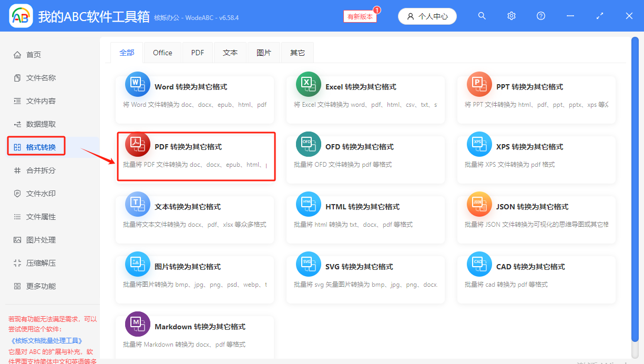Go to 文件水印 in the sidebar
The image size is (644, 364).
pos(40,194)
